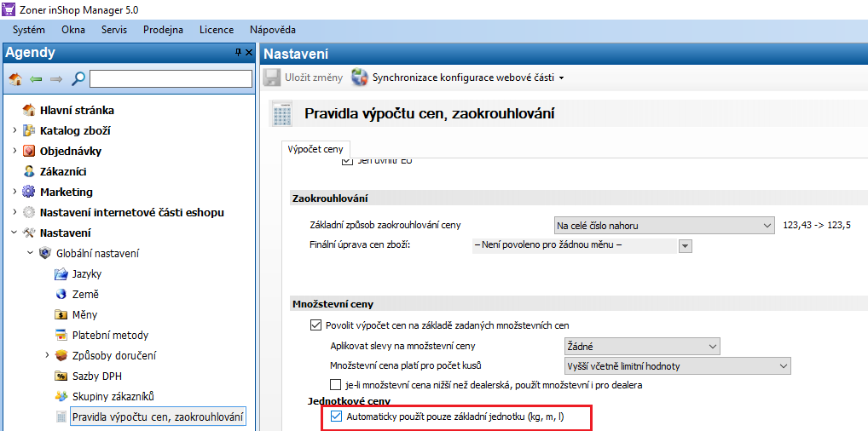Screen dimensions: 868x431
Task: Click the Synchronizace konfigurace globe icon
Action: coord(360,78)
